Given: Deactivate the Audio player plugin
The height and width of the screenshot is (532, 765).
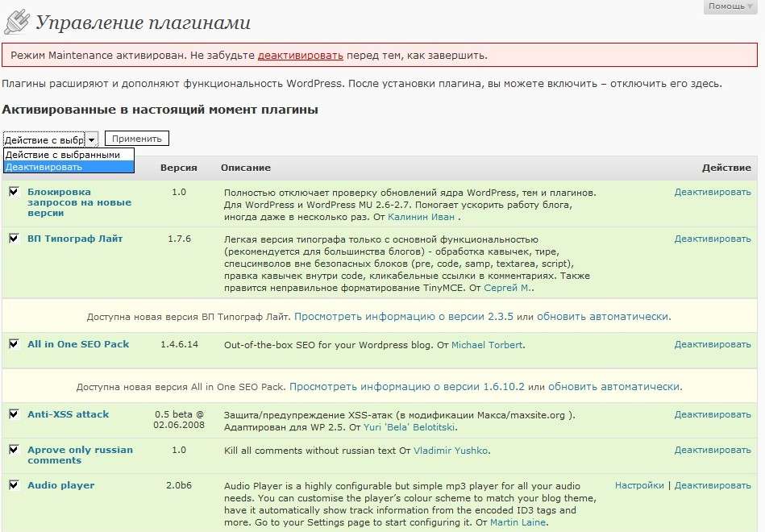Looking at the screenshot, I should (x=713, y=485).
